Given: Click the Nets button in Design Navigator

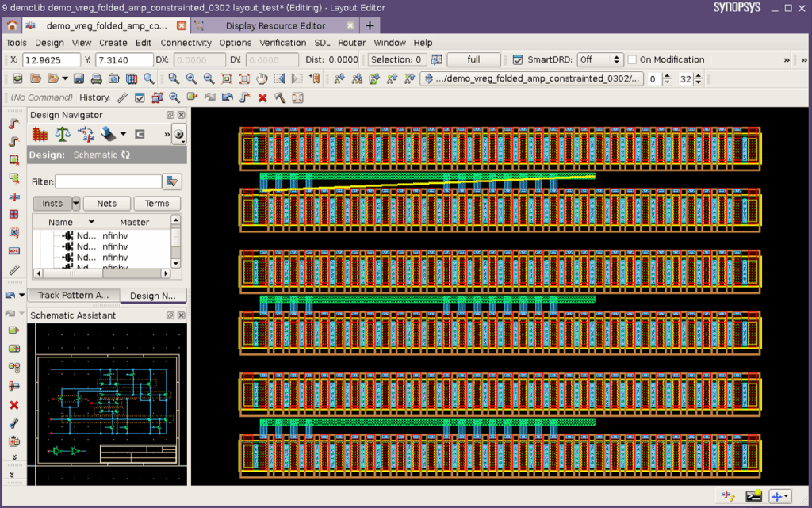Looking at the screenshot, I should click(106, 204).
